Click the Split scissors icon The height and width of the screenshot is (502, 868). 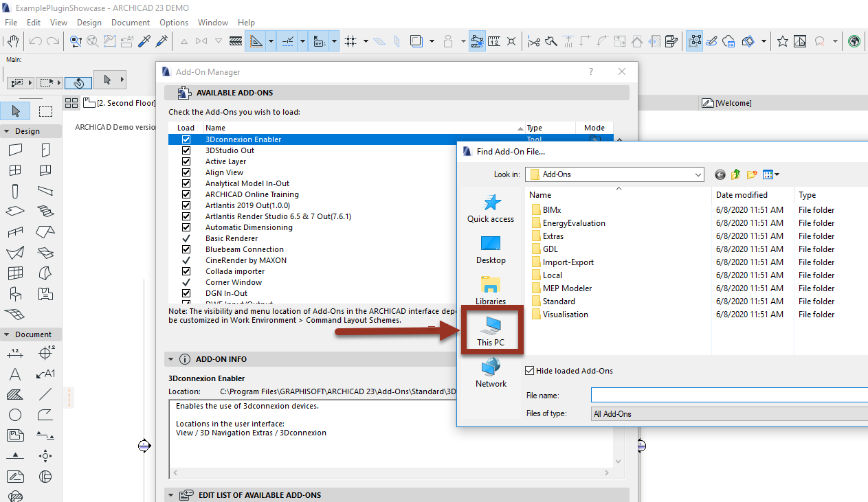point(534,41)
